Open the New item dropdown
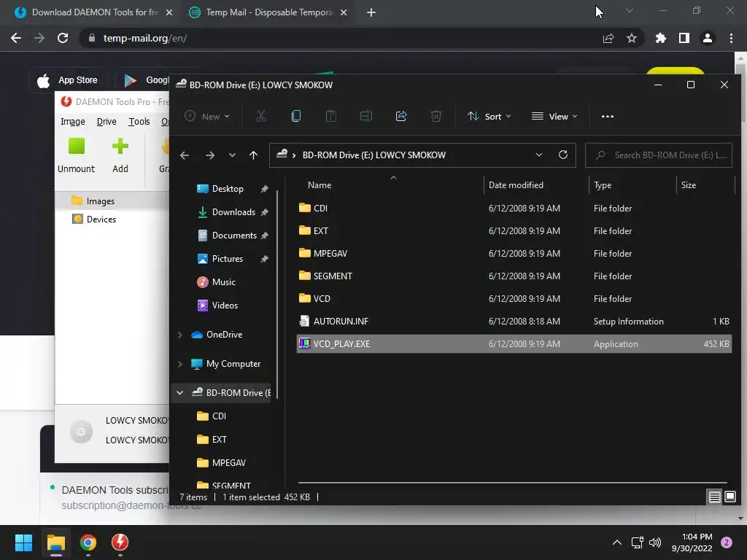747x560 pixels. point(207,116)
